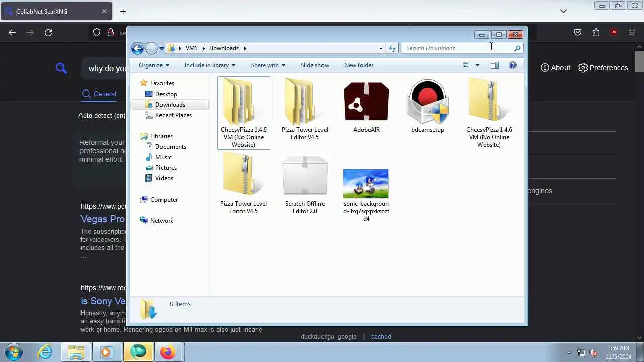Open Include in library dropdown
The height and width of the screenshot is (362, 644).
click(x=210, y=65)
